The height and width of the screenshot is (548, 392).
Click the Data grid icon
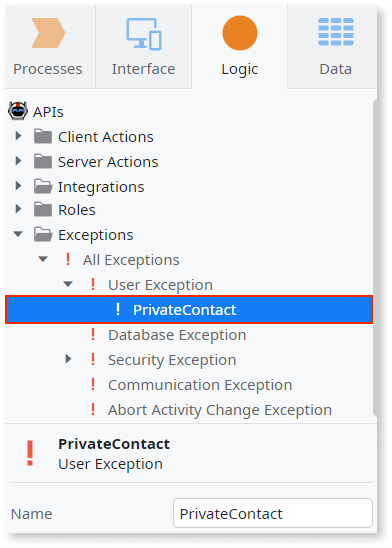click(336, 32)
